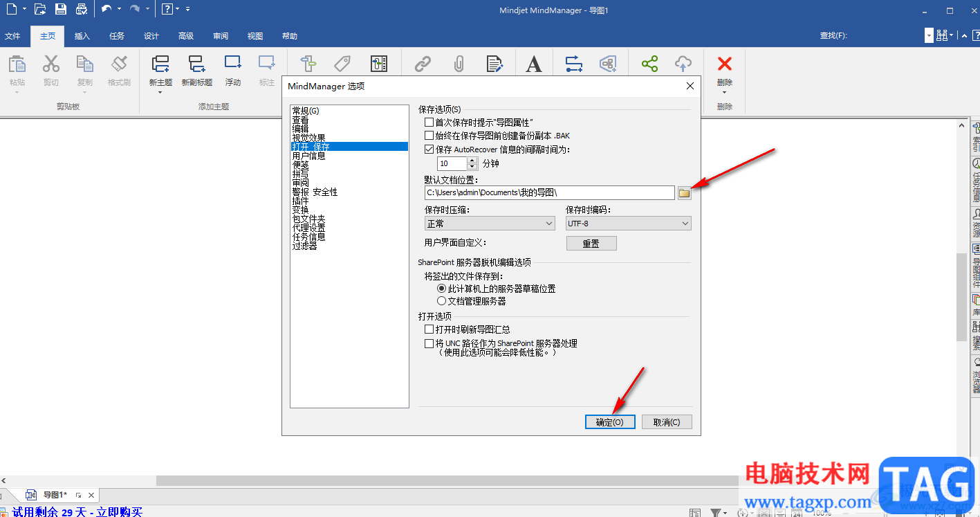The width and height of the screenshot is (980, 517).
Task: Select 用户信息 in the options category list
Action: pos(308,156)
